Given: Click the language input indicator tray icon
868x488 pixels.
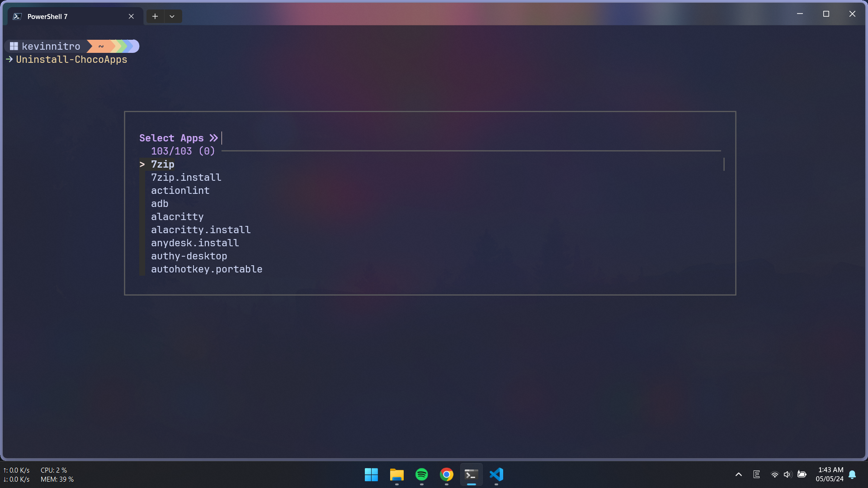Looking at the screenshot, I should [756, 474].
